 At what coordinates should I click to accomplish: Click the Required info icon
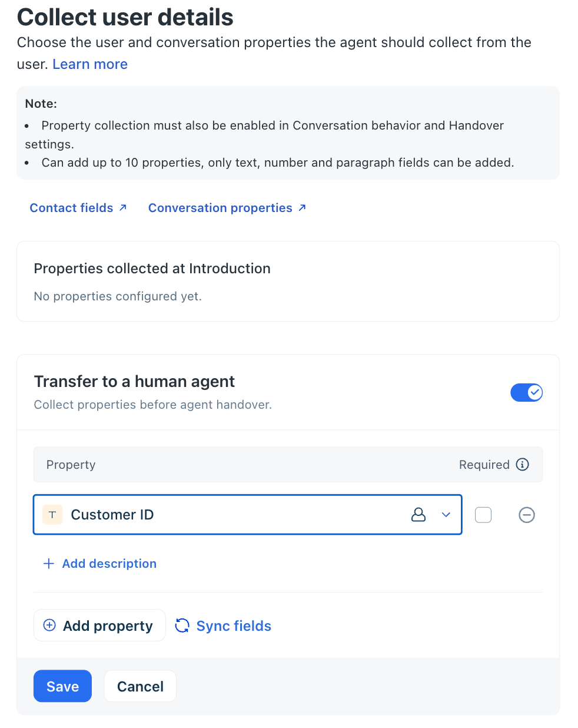point(522,465)
